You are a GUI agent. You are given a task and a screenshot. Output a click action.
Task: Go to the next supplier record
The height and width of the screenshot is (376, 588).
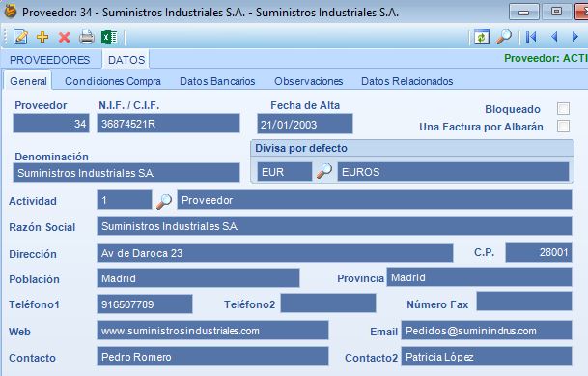pyautogui.click(x=575, y=37)
